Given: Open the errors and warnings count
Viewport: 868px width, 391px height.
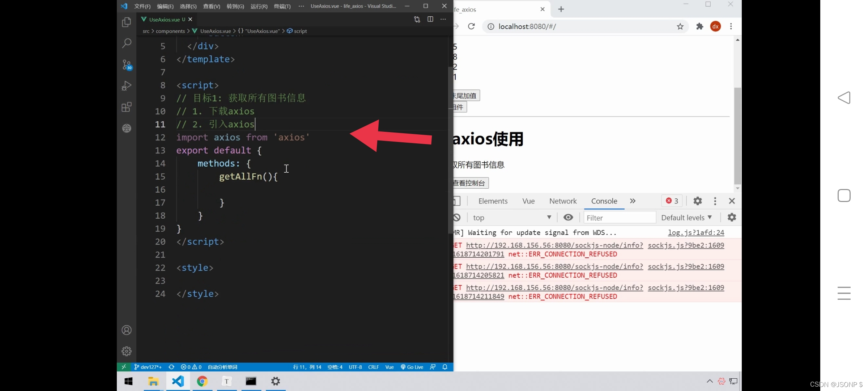Looking at the screenshot, I should 191,367.
